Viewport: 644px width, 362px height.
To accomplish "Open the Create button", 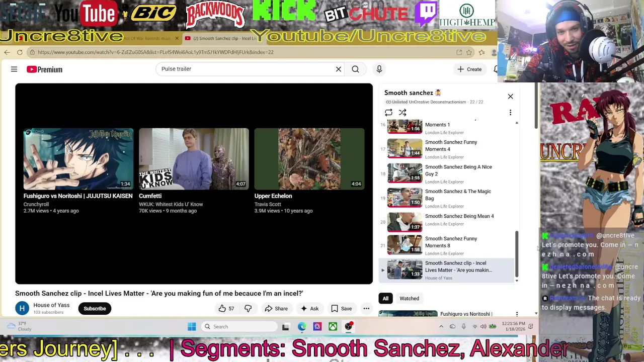I will coord(469,69).
